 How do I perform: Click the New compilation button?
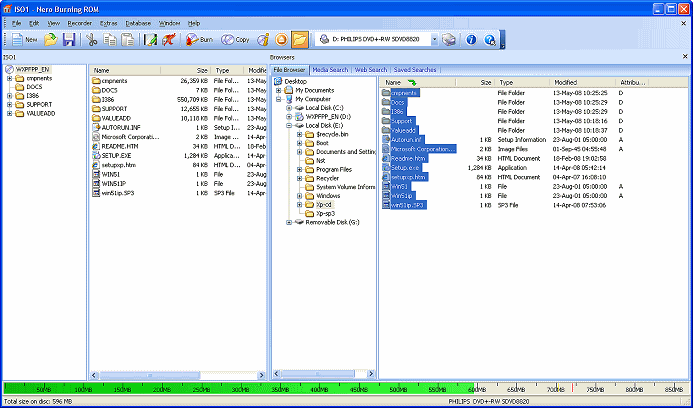[24, 40]
